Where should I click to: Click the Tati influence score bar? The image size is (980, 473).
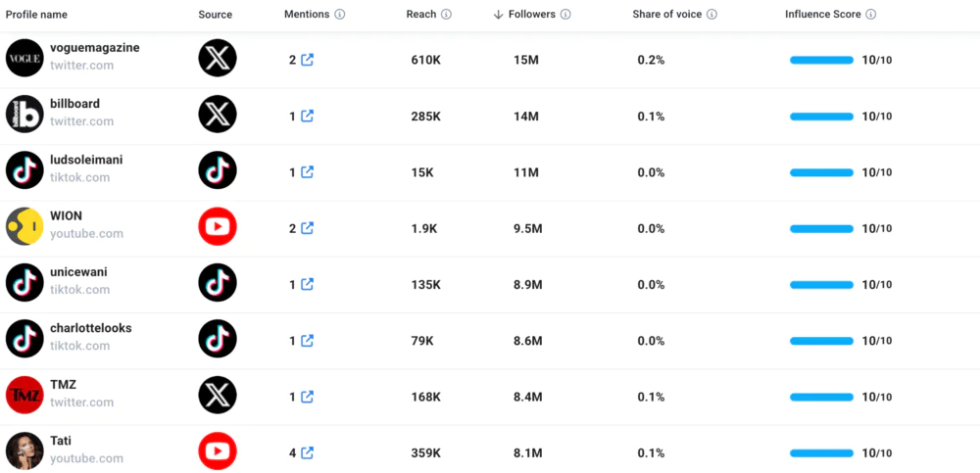(821, 453)
